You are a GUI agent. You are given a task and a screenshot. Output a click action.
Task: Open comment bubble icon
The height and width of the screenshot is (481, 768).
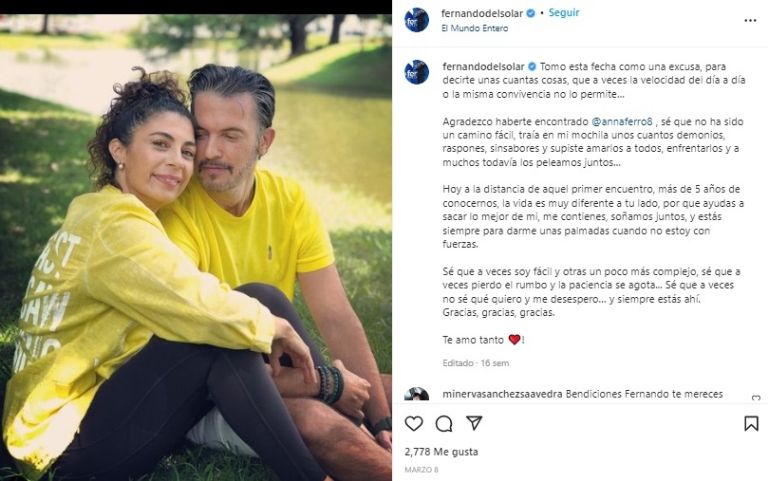click(444, 424)
